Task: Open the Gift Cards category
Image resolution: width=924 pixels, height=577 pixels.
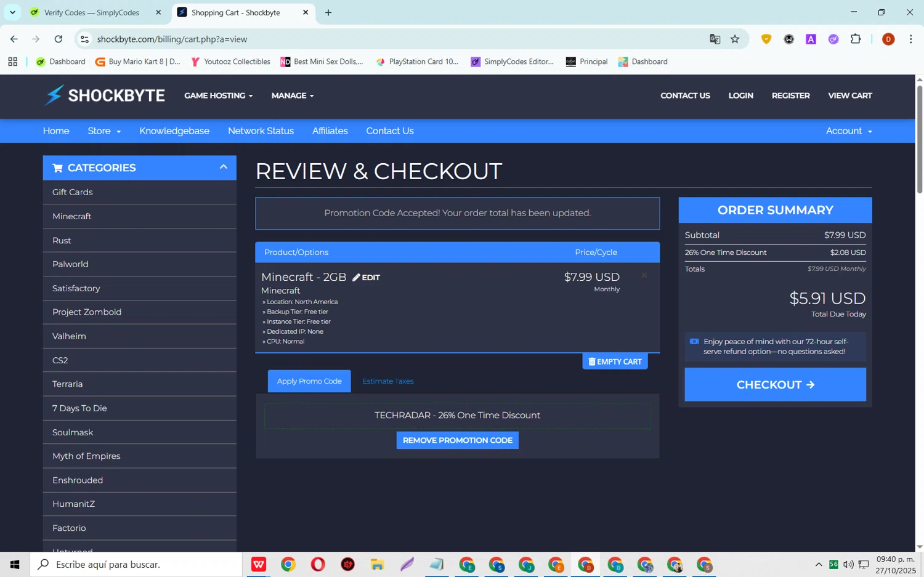Action: (140, 192)
